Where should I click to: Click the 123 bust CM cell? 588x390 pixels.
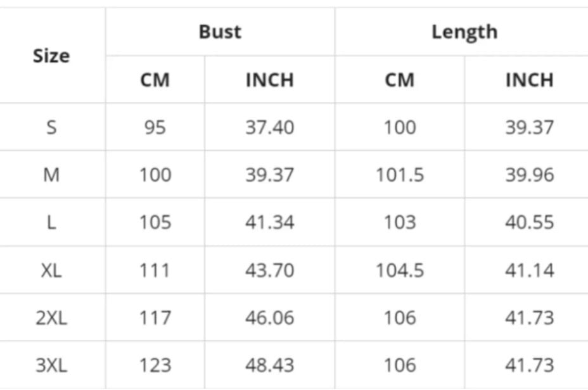[155, 365]
